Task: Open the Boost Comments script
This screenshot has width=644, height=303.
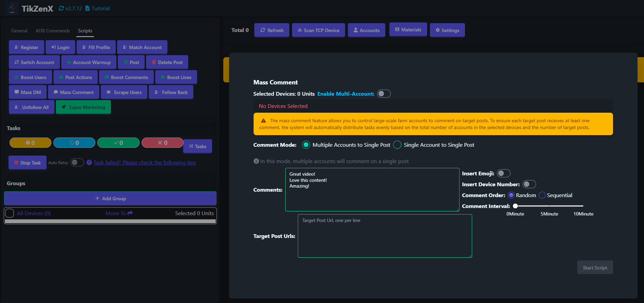Action: pyautogui.click(x=126, y=77)
